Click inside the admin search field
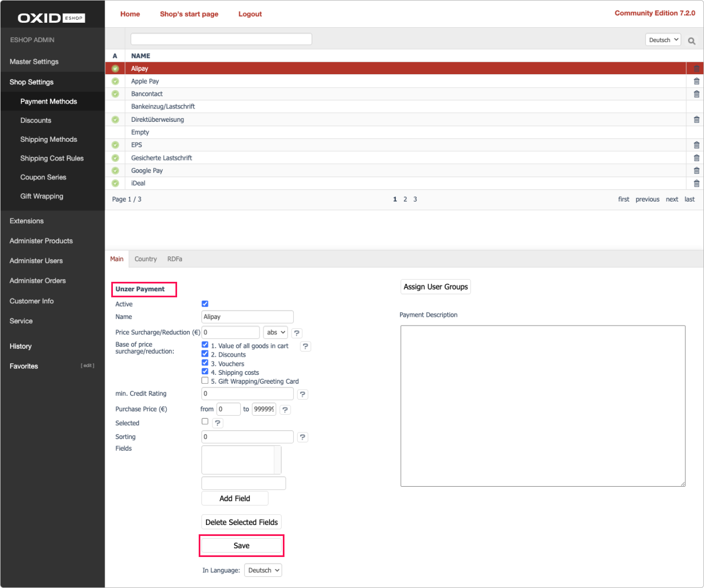Screen dimensions: 704x588 pyautogui.click(x=221, y=39)
